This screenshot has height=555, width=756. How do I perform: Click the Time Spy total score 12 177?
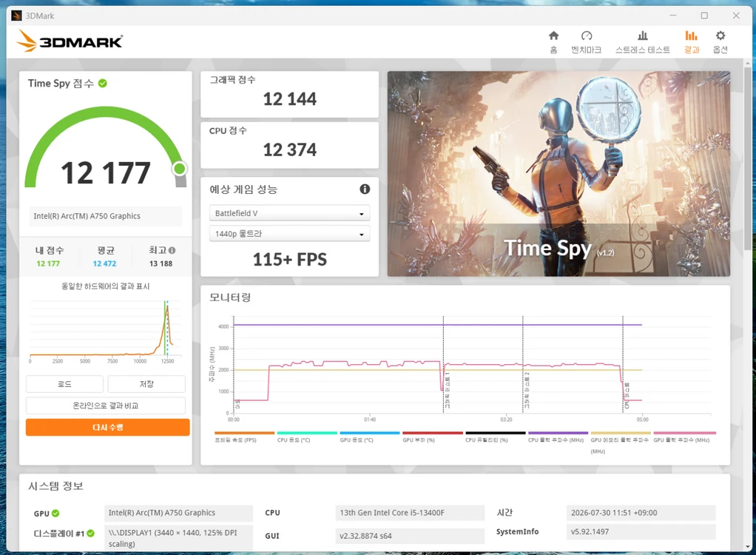point(106,172)
